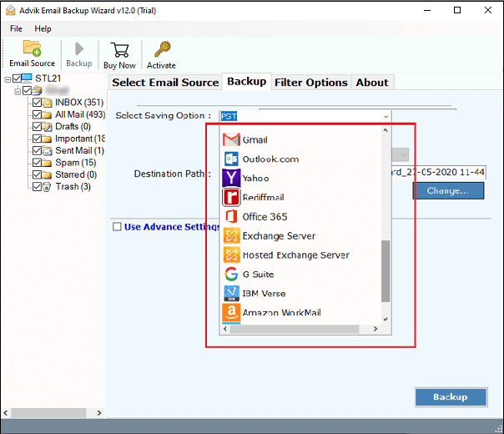Click the Destination Path text field
Screen dimensions: 504x434
click(438, 172)
